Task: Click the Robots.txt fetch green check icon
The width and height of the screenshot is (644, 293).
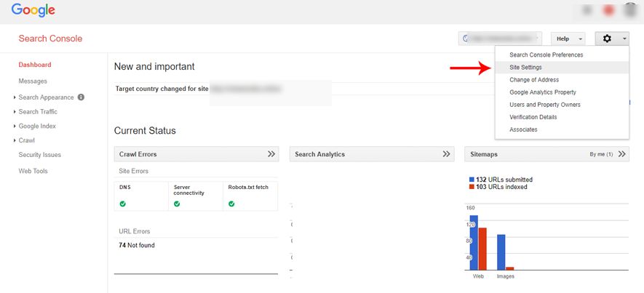Action: 231,204
